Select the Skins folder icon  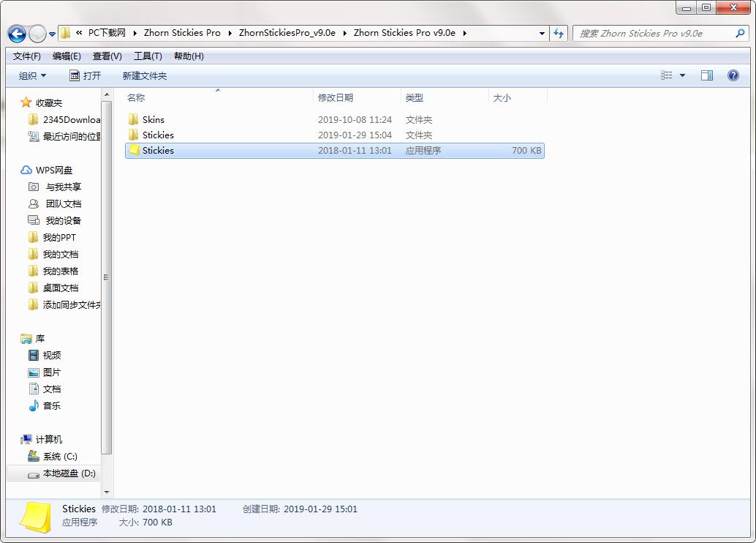[134, 119]
